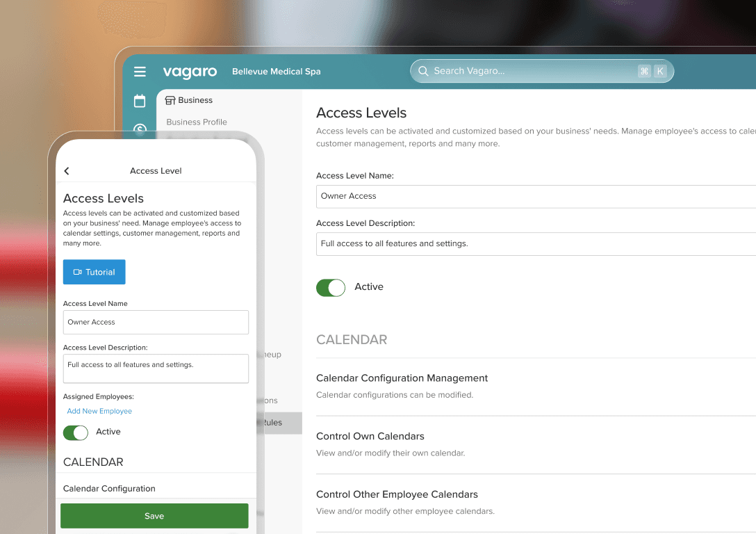Click the Vagaro logo
This screenshot has width=756, height=534.
[190, 72]
